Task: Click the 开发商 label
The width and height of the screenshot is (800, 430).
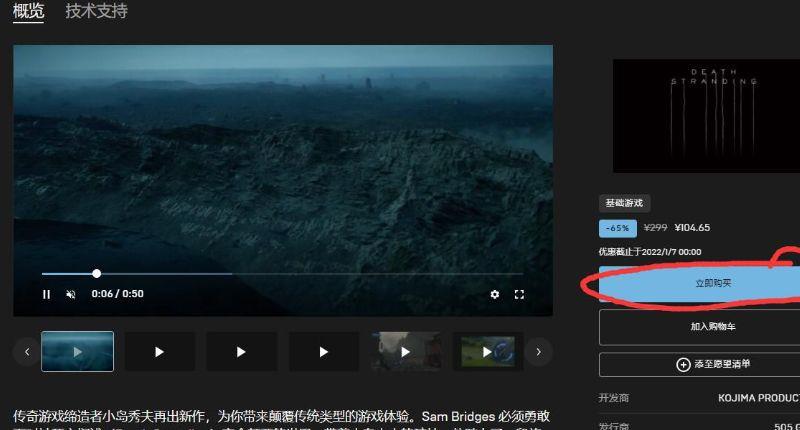Action: pyautogui.click(x=614, y=398)
